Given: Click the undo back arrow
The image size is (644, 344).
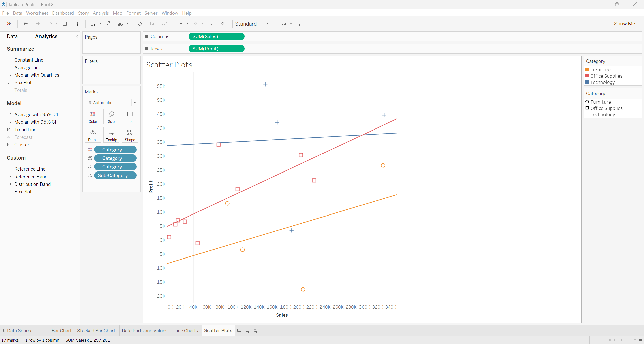Looking at the screenshot, I should point(25,24).
